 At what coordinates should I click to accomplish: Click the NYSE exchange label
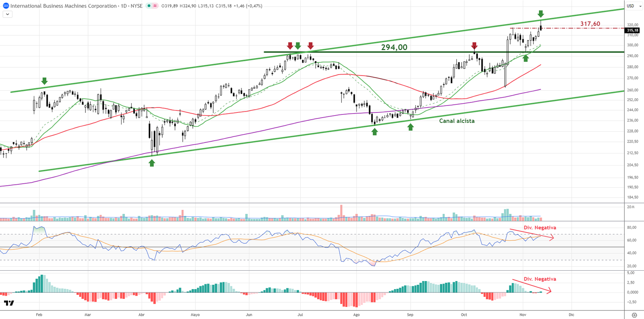tap(136, 6)
